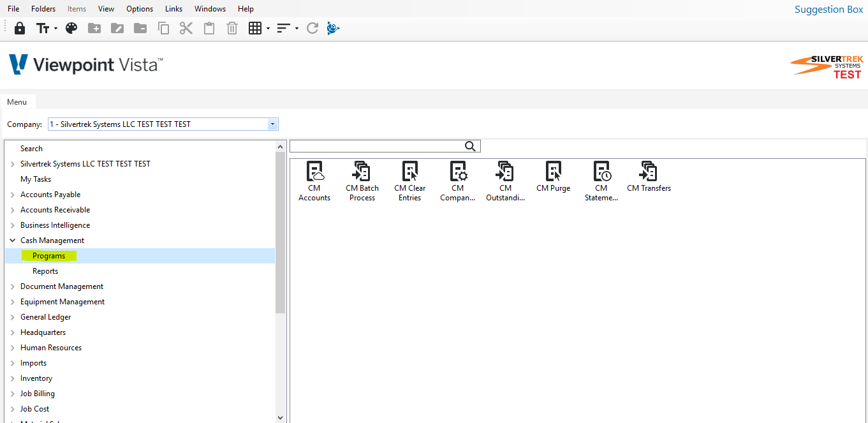Select Job Cost in the tree
The image size is (868, 423).
[34, 409]
